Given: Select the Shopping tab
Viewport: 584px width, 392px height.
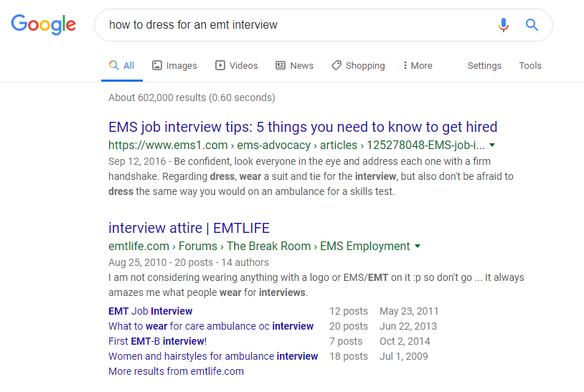Looking at the screenshot, I should [x=358, y=65].
